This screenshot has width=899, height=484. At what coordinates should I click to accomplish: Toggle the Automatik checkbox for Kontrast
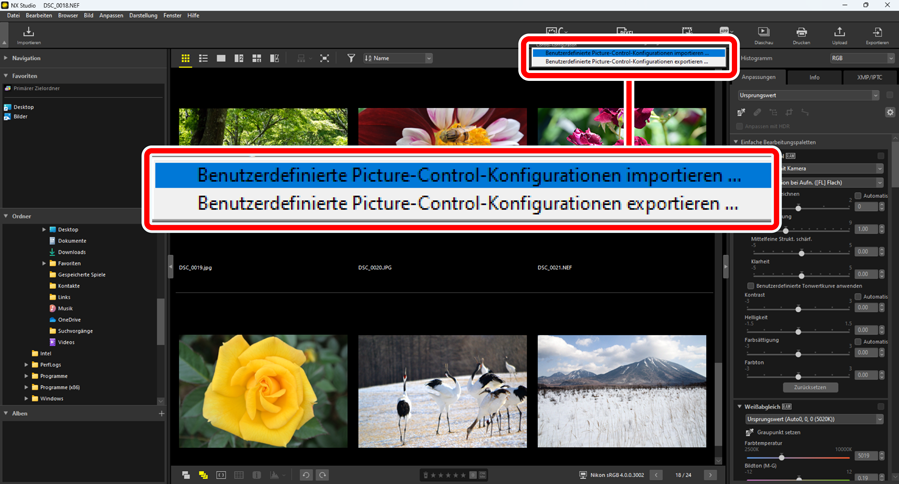click(x=858, y=296)
